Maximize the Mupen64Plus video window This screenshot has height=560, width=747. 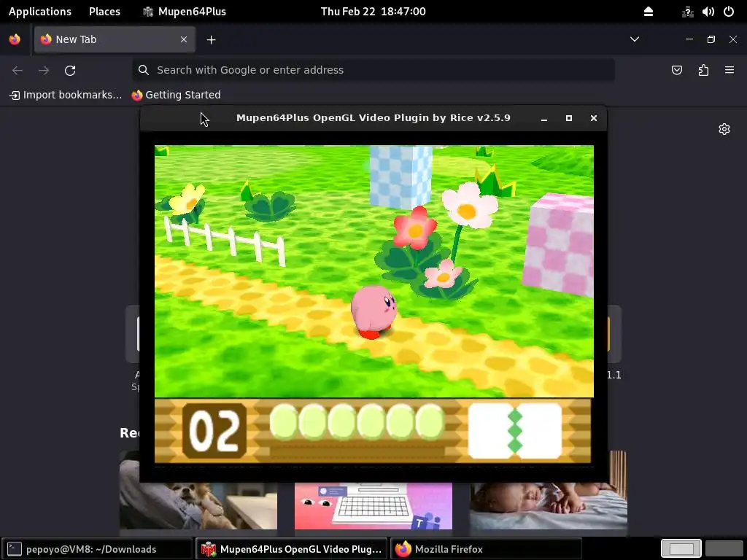click(569, 118)
